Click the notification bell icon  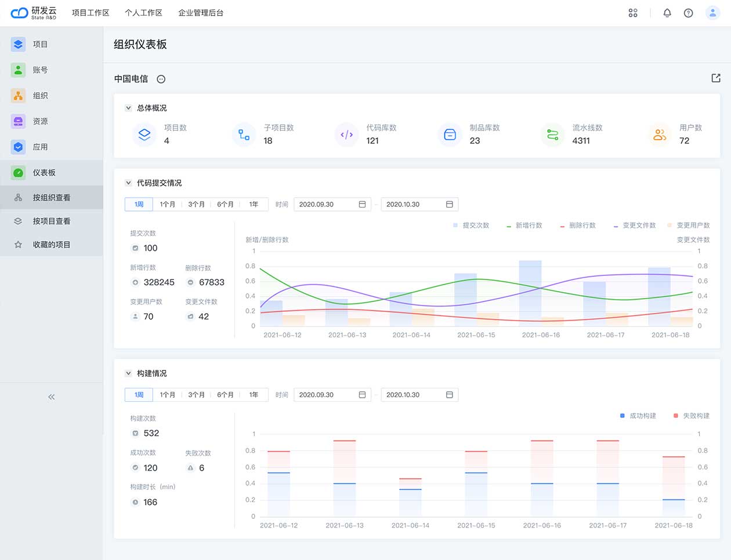pos(667,13)
